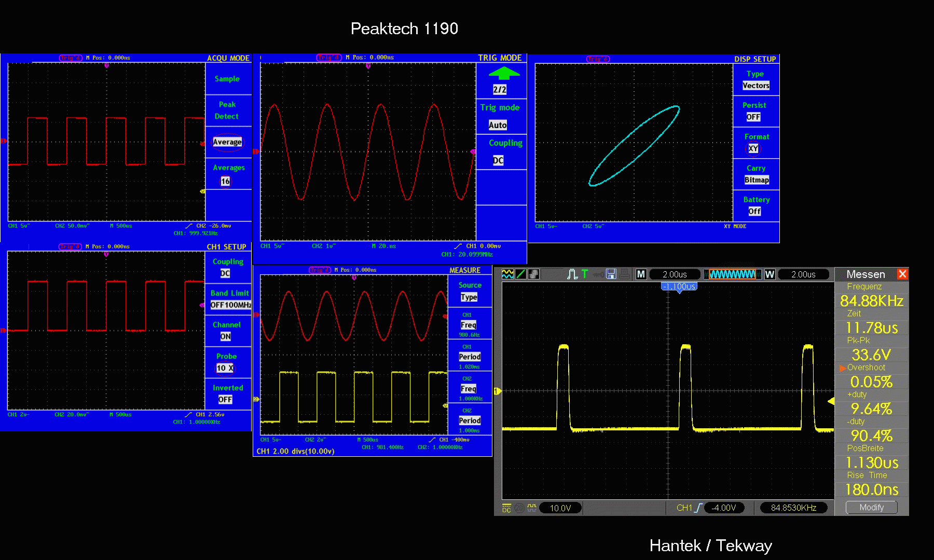934x560 pixels.
Task: Click the W window timebase icon
Action: (770, 274)
